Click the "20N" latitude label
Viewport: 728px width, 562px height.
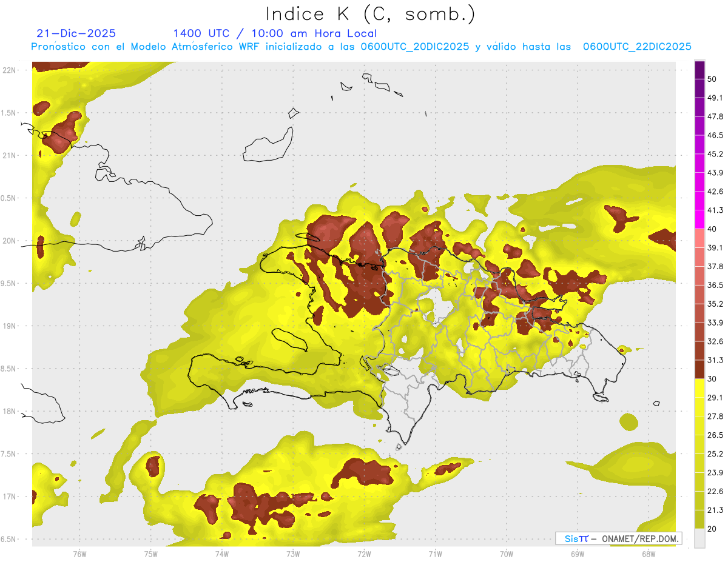tap(9, 241)
